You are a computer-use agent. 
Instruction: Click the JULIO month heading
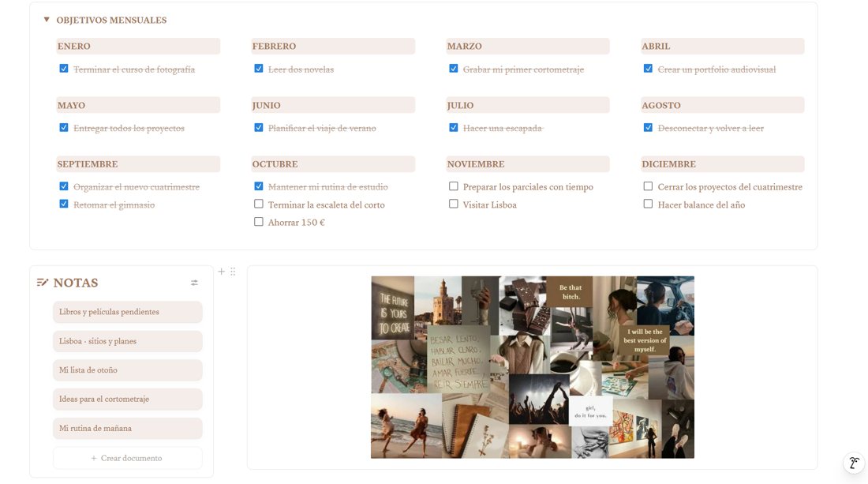[x=528, y=105]
